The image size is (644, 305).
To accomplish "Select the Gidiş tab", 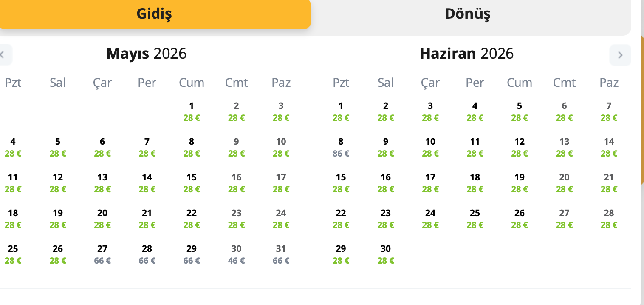I will point(154,14).
